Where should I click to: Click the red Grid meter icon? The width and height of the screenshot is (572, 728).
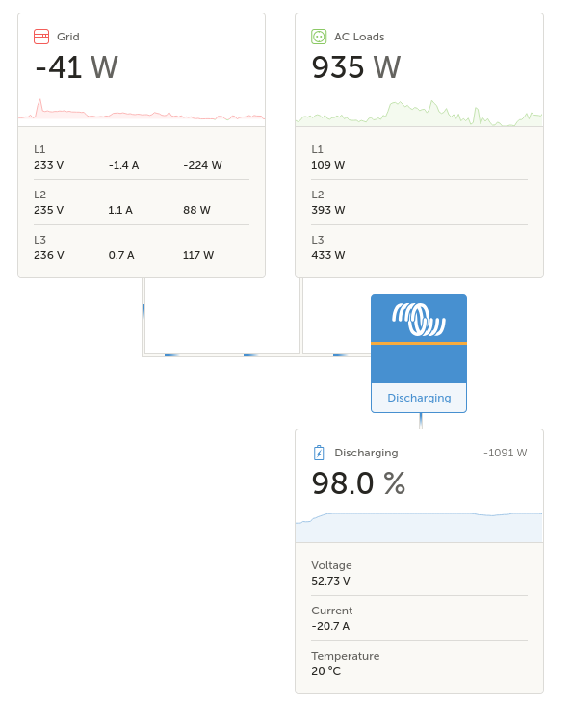(x=41, y=37)
